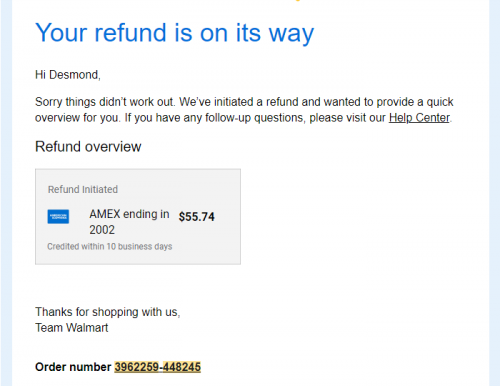This screenshot has width=500, height=386.
Task: Click 'AMEX ending in' text
Action: tap(129, 214)
